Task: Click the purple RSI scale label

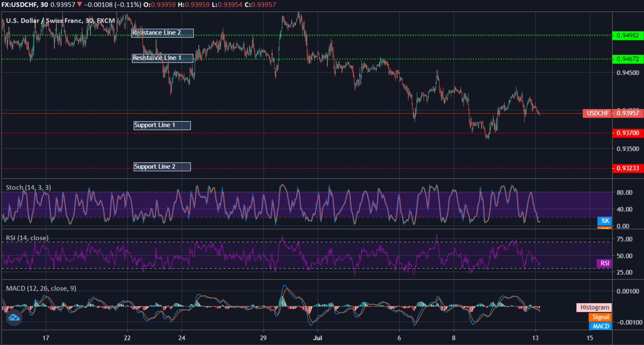Action: [604, 263]
